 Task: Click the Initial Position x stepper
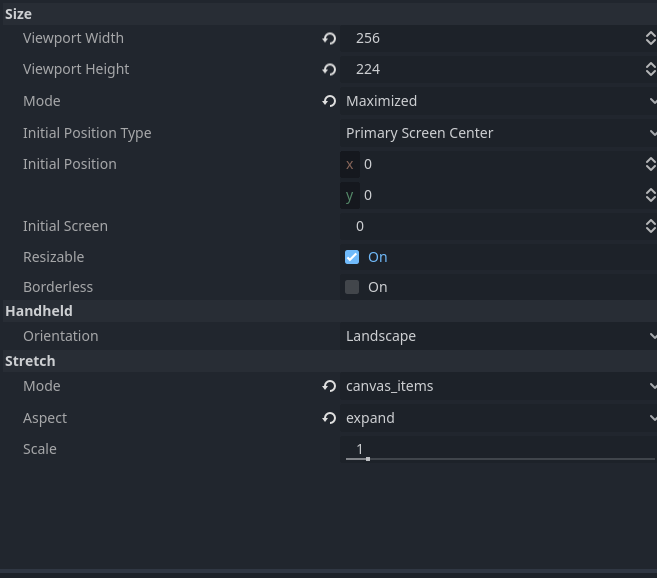tap(650, 164)
